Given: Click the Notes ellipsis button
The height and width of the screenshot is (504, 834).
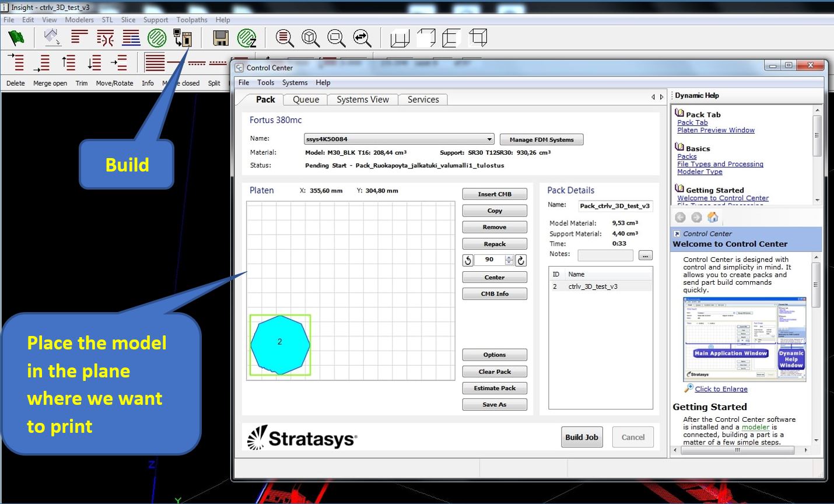Looking at the screenshot, I should pyautogui.click(x=645, y=256).
